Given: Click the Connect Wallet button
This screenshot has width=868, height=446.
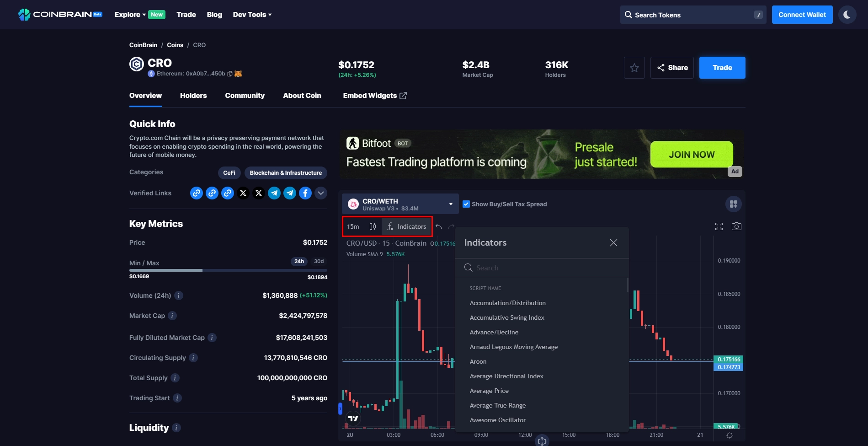Looking at the screenshot, I should 802,15.
